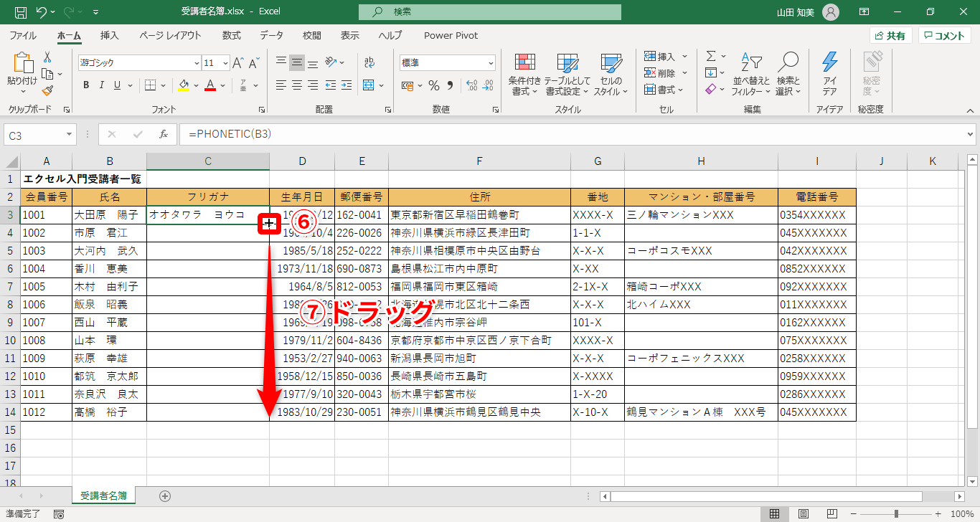The height and width of the screenshot is (522, 980).
Task: Toggle top align for cells
Action: 281,63
